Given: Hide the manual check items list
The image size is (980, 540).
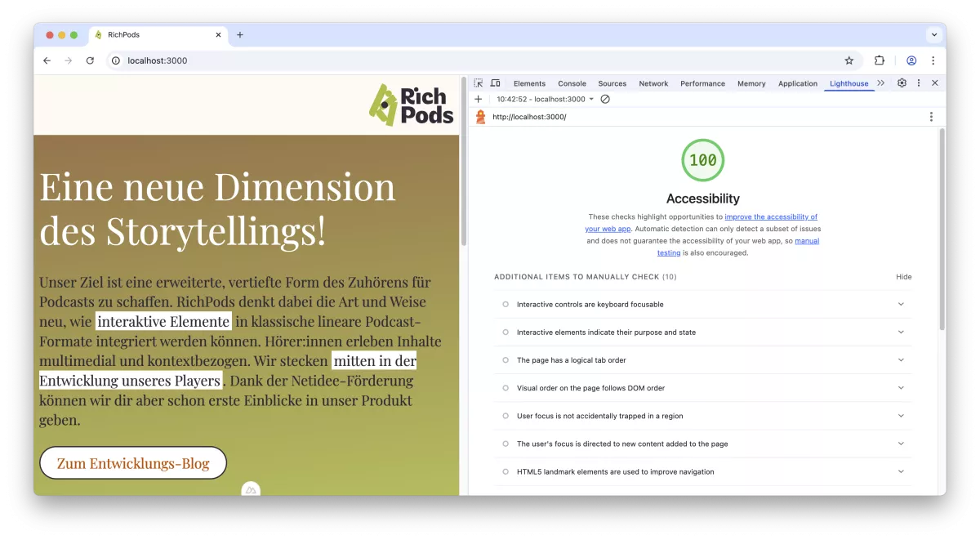Looking at the screenshot, I should (x=903, y=276).
